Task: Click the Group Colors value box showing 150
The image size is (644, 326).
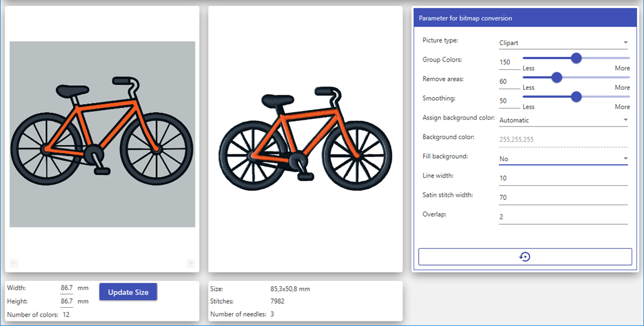Action: click(508, 62)
